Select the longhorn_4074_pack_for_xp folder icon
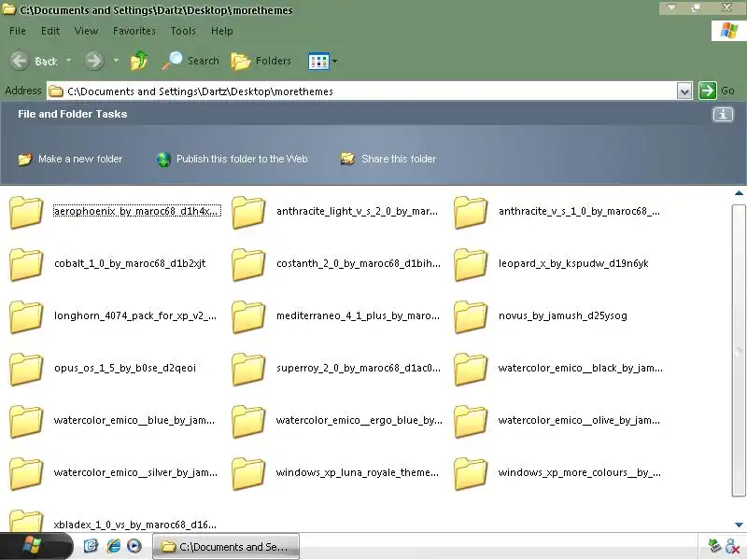The width and height of the screenshot is (747, 560). tap(26, 317)
